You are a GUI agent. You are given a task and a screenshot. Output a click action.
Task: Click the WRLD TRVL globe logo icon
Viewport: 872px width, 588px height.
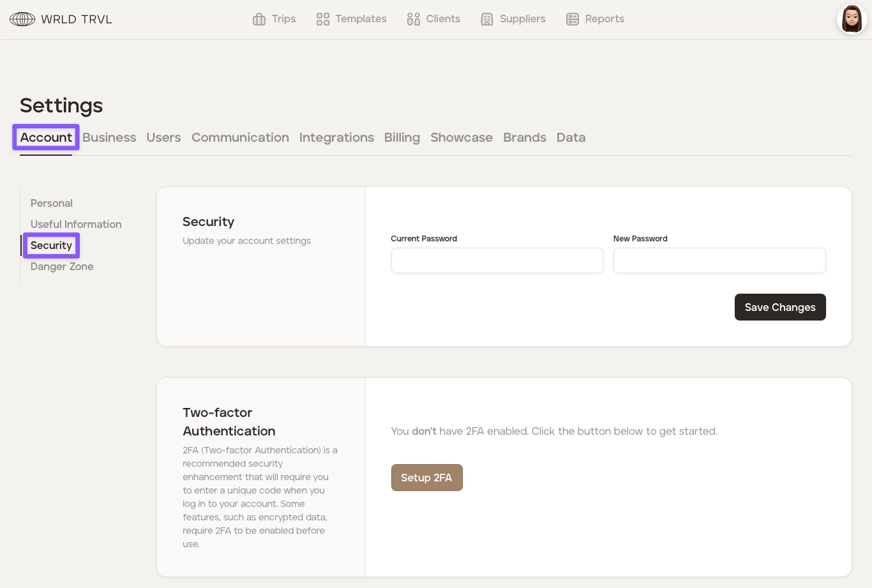click(22, 19)
